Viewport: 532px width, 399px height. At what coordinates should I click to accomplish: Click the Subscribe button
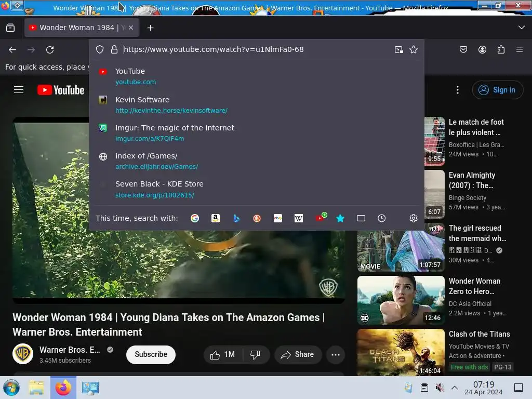pyautogui.click(x=151, y=354)
